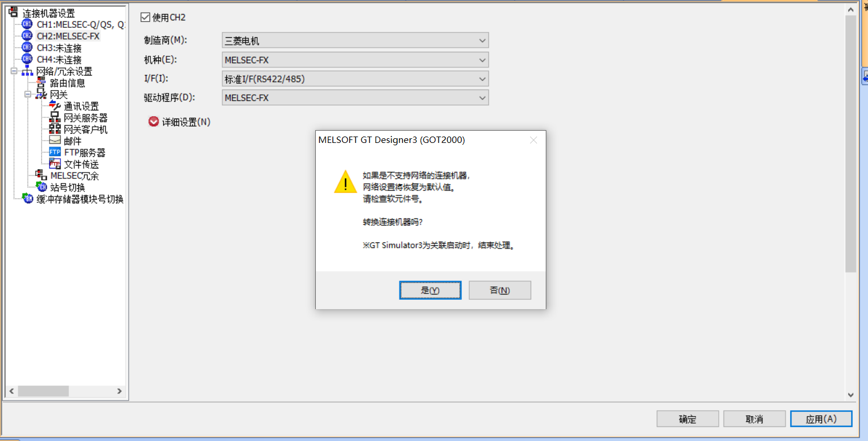Viewport: 868px width, 441px height.
Task: Open 通讯设置 communication settings icon
Action: click(x=55, y=106)
